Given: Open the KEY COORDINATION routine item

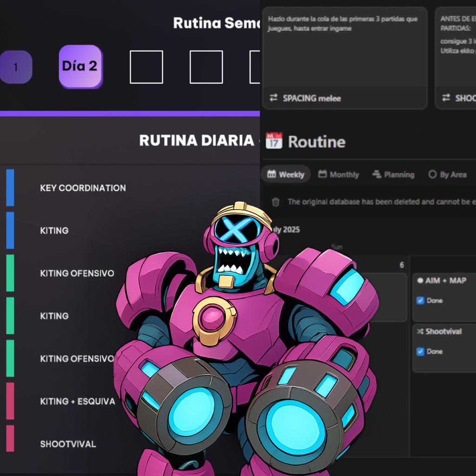Looking at the screenshot, I should point(83,188).
